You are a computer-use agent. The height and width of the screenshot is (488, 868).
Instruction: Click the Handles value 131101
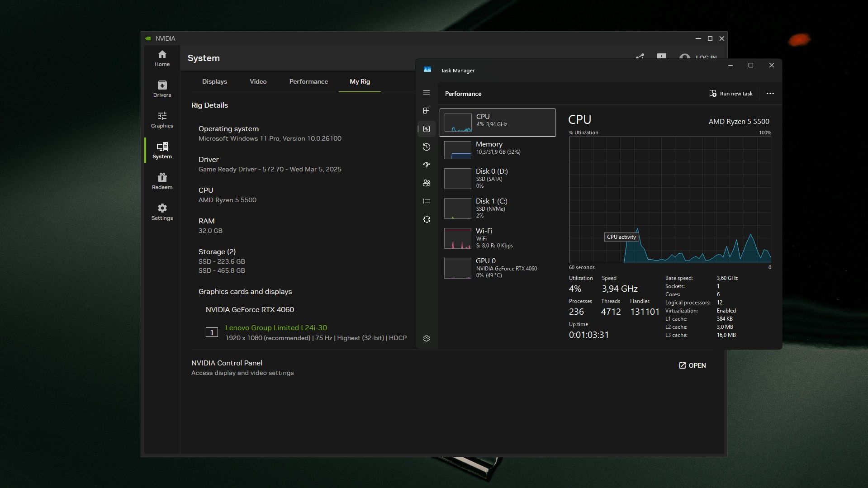[x=645, y=312]
